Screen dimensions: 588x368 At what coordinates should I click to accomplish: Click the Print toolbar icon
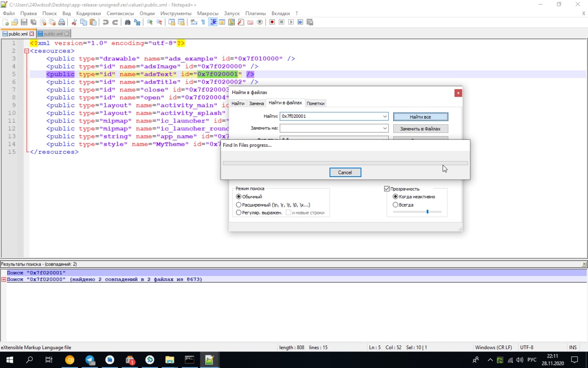pos(62,22)
